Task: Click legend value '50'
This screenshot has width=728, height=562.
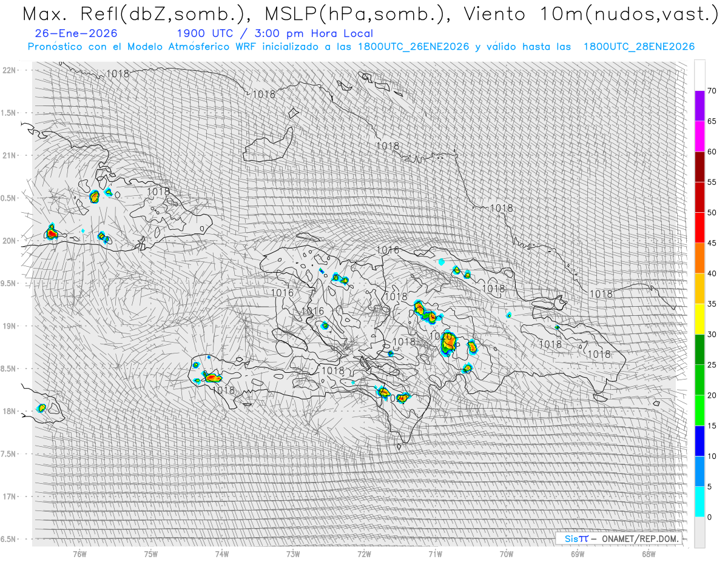Action: click(x=712, y=213)
